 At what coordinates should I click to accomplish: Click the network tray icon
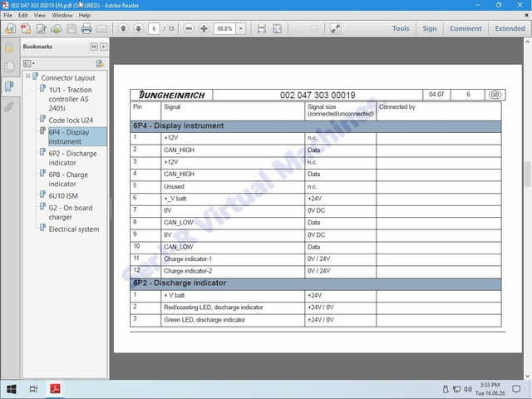point(456,389)
